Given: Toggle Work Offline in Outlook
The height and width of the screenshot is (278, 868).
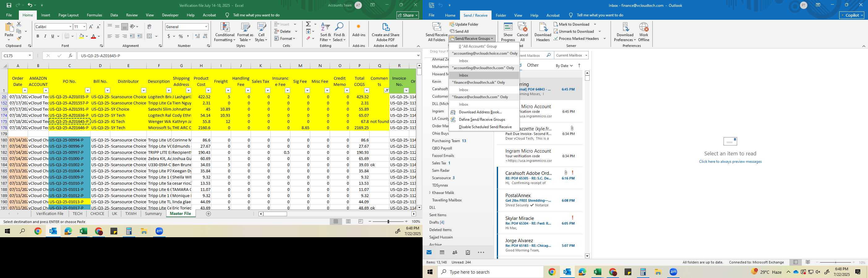Looking at the screenshot, I should 644,32.
